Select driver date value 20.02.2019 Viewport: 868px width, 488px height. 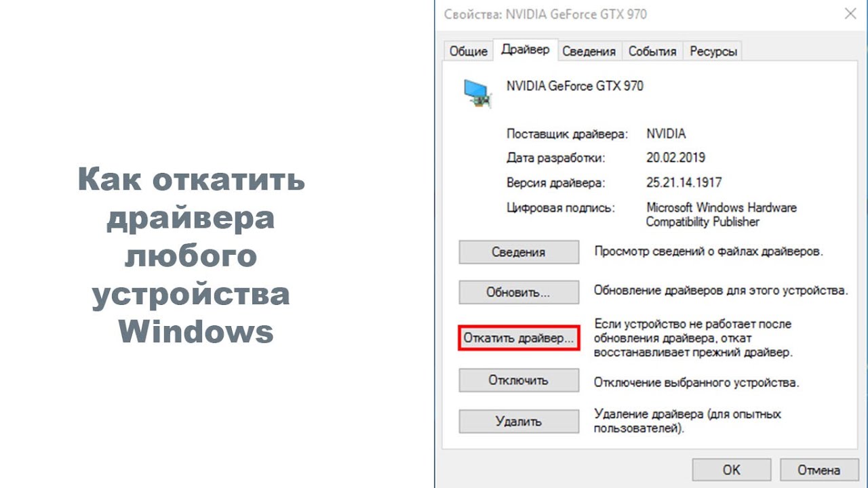675,158
